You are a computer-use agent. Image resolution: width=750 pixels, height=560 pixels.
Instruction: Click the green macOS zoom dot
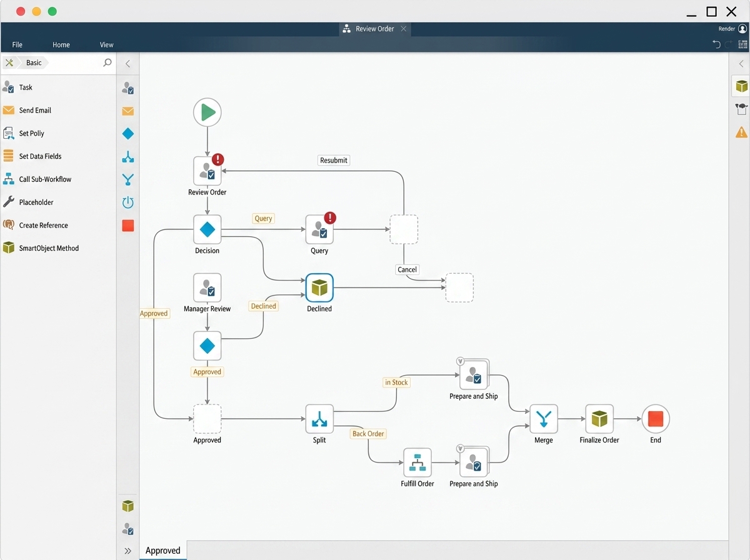click(x=52, y=11)
